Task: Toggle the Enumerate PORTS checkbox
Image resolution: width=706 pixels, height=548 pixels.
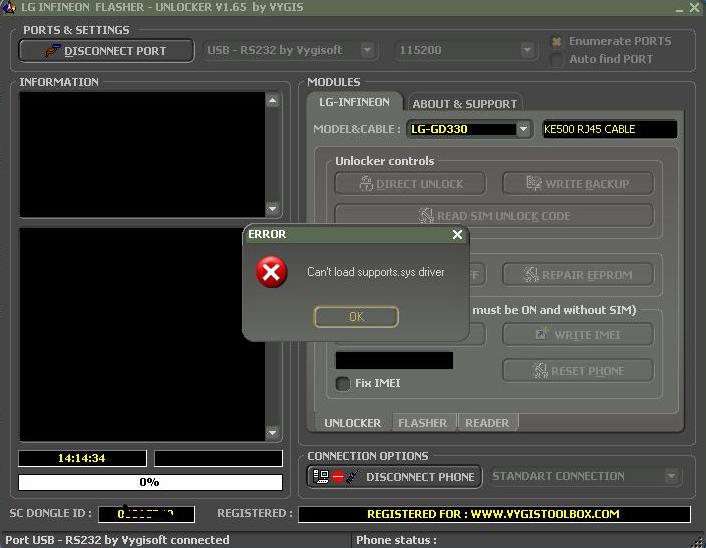Action: click(x=557, y=42)
